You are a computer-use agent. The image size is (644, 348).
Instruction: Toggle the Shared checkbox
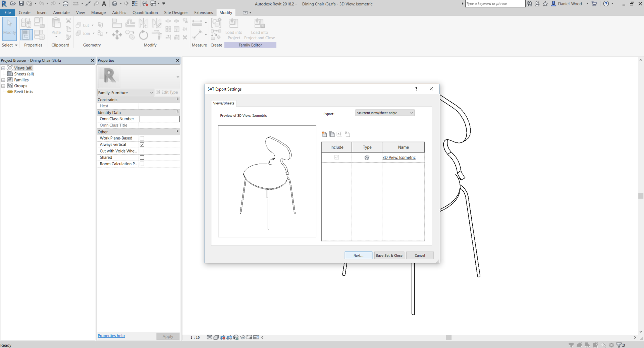point(142,158)
